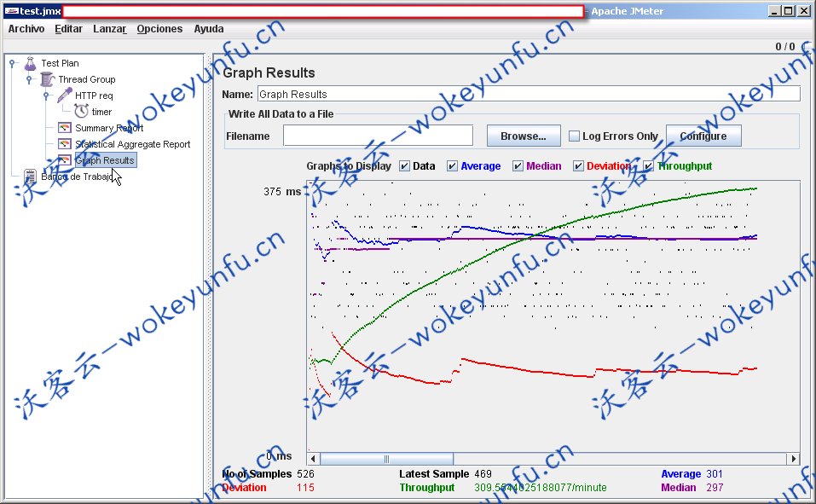Viewport: 816px width, 504px height.
Task: Click the 0 / 0 thread counter
Action: 784,46
